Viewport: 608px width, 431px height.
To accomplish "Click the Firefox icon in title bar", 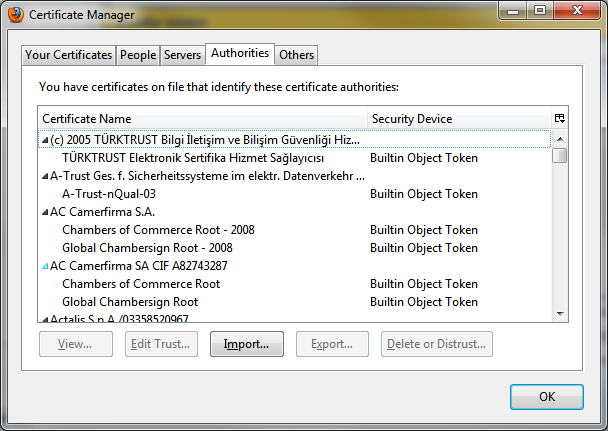I will [16, 15].
